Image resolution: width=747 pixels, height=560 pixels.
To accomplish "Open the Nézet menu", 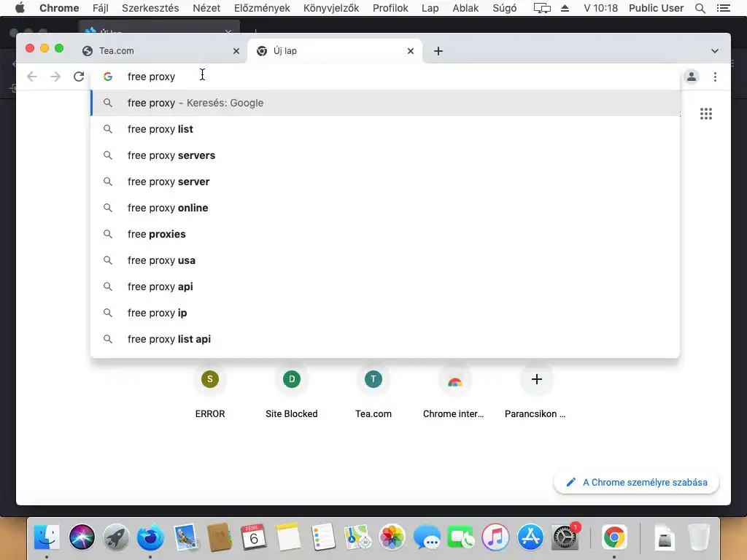I will click(206, 8).
